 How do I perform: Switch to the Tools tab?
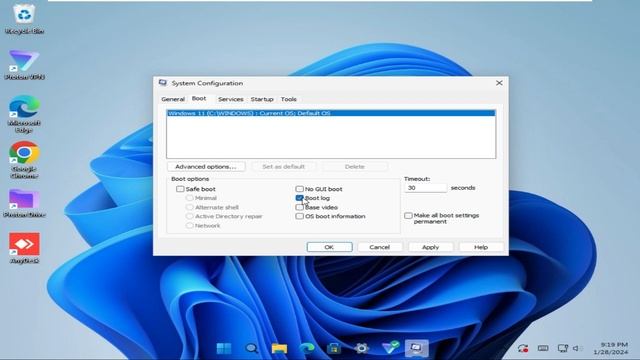pyautogui.click(x=289, y=99)
